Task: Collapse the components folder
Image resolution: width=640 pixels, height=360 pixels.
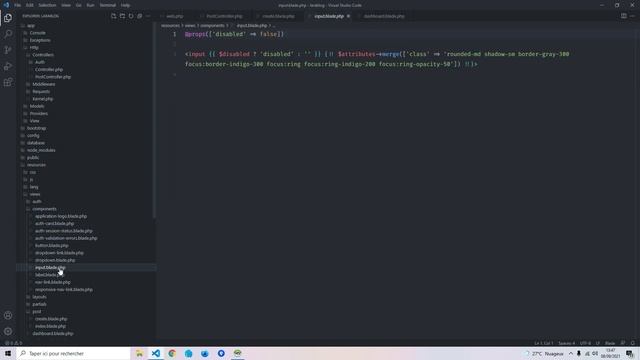Action: click(x=44, y=209)
